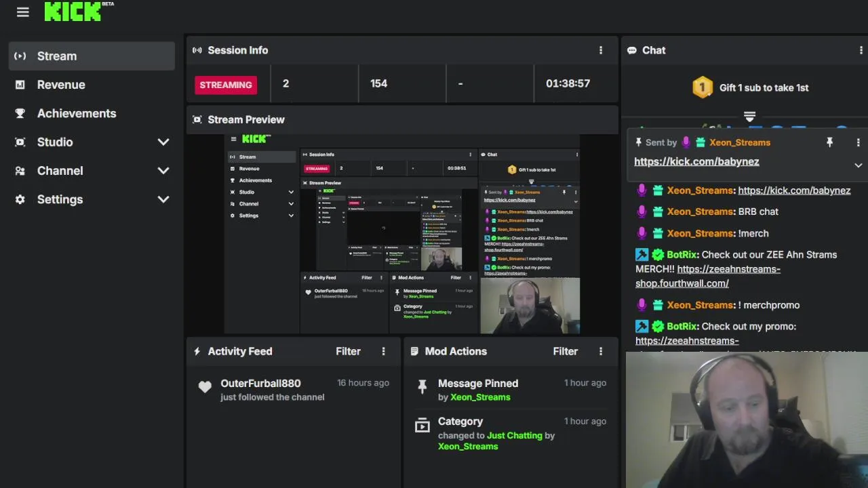This screenshot has height=488, width=868.
Task: Click the session timer 01:38:57
Action: (x=568, y=83)
